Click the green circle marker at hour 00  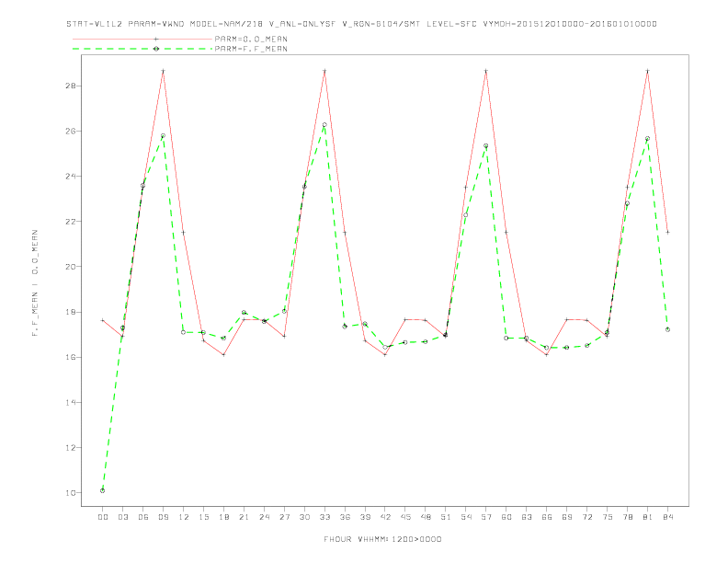click(103, 490)
